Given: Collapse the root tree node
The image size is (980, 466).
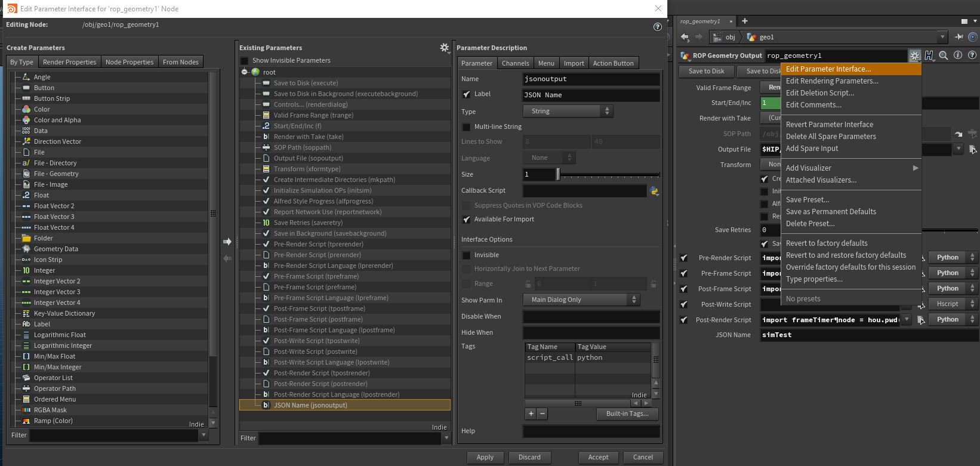Looking at the screenshot, I should [245, 72].
